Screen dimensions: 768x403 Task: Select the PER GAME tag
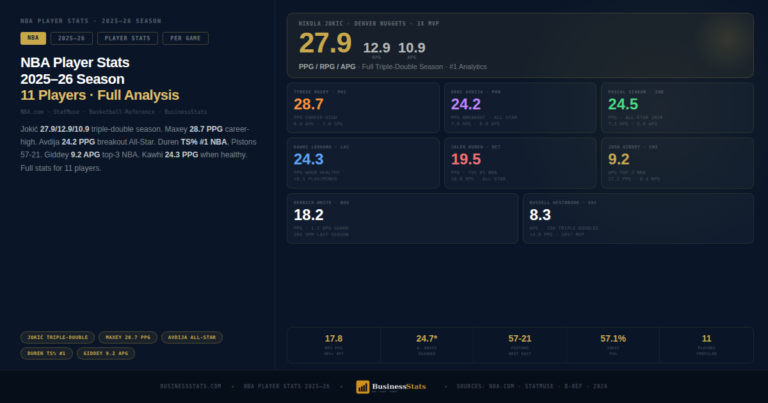coord(186,38)
